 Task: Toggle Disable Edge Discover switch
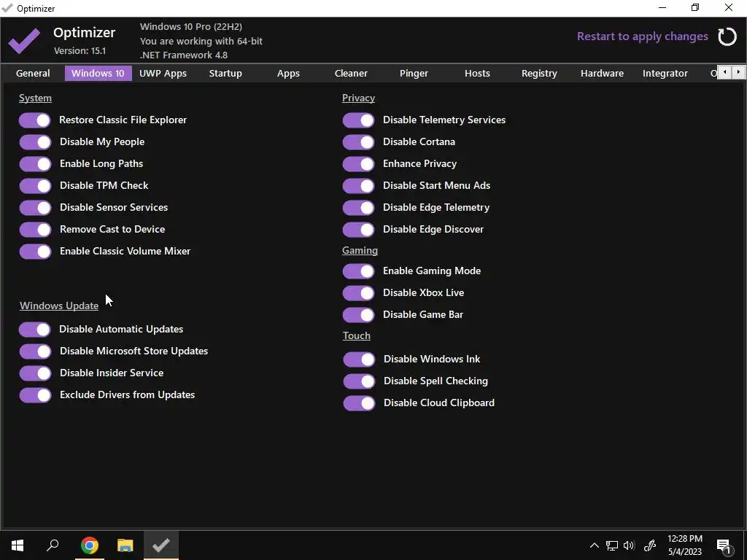pyautogui.click(x=358, y=230)
